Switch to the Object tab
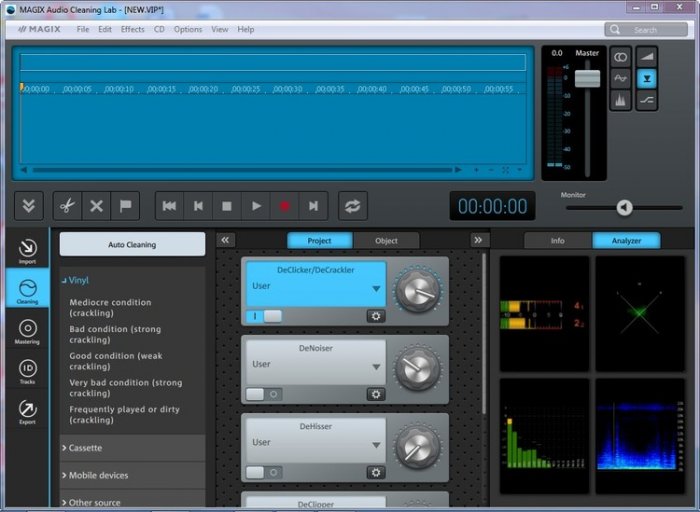 point(386,241)
